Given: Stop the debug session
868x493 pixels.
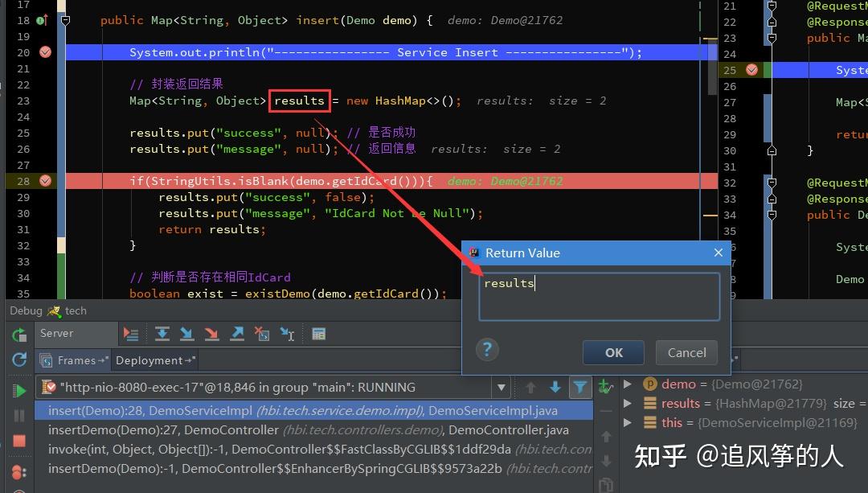Looking at the screenshot, I should pyautogui.click(x=18, y=441).
